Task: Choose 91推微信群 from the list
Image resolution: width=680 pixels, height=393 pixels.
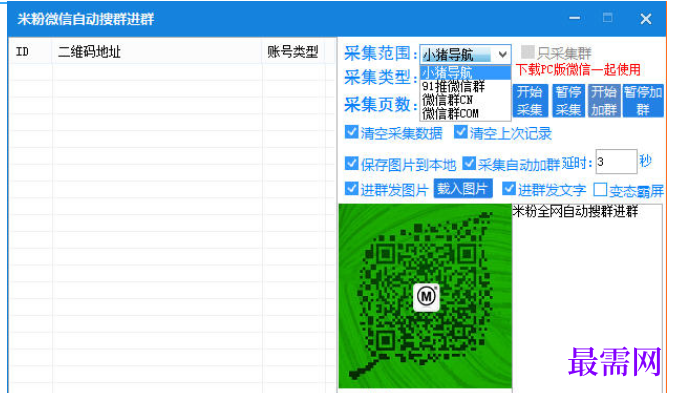Action: (465, 86)
